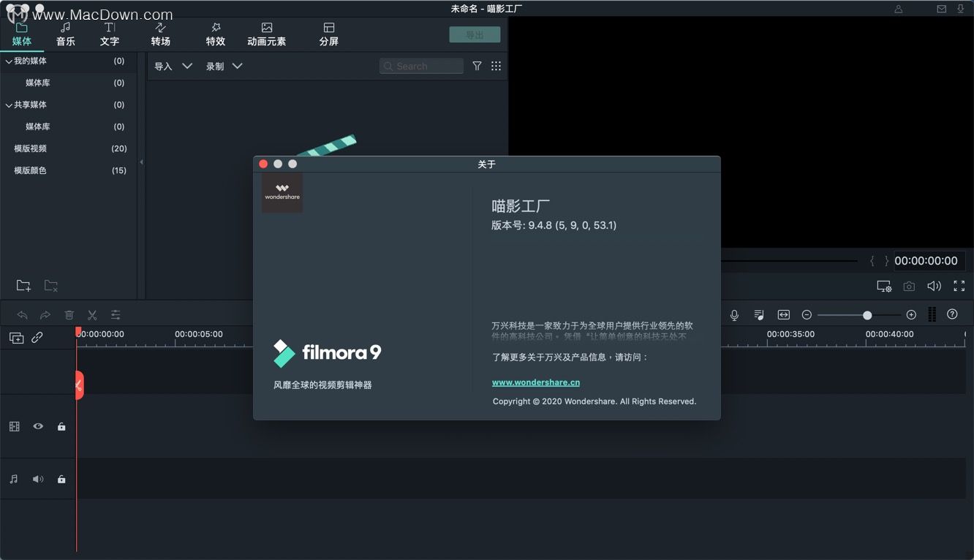
Task: Click the preview volume speaker icon
Action: (934, 287)
